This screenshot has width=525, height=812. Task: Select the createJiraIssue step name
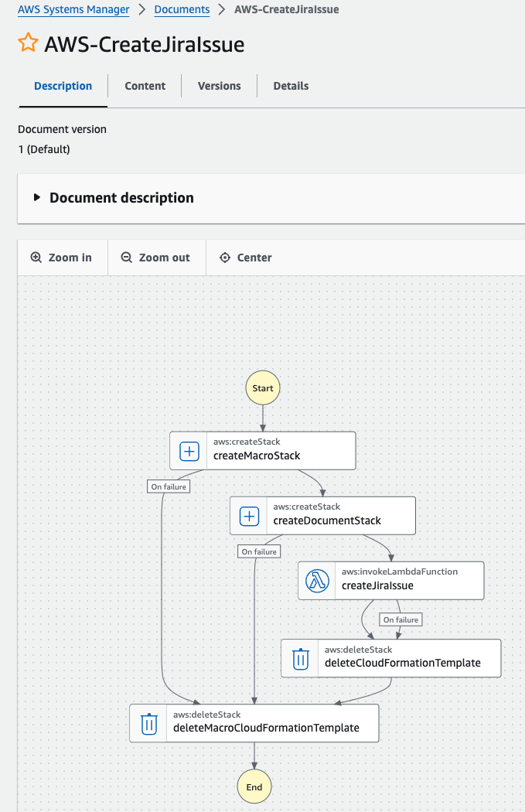click(377, 585)
